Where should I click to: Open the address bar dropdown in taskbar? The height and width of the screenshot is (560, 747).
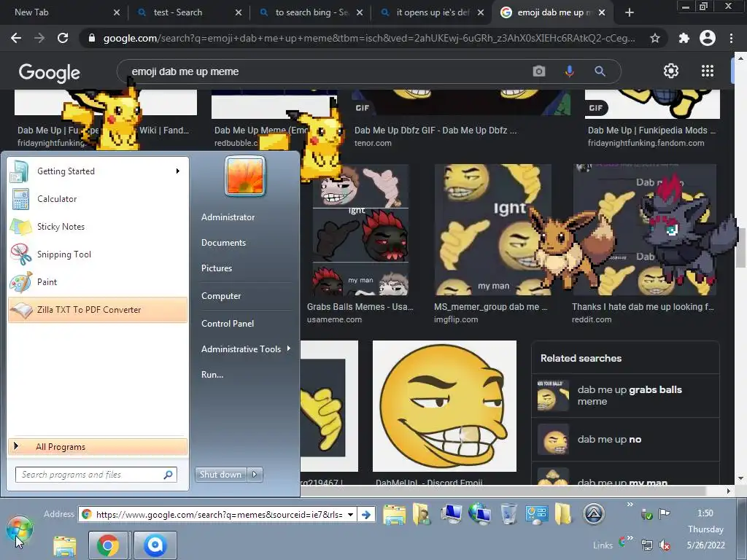[x=351, y=514]
